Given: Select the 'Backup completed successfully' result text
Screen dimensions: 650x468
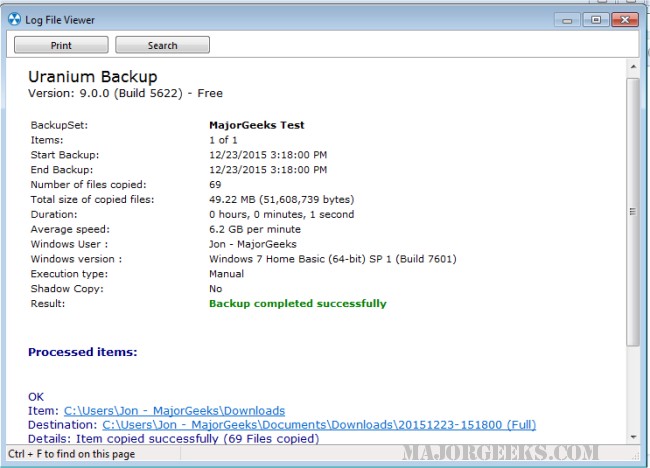Looking at the screenshot, I should [298, 303].
